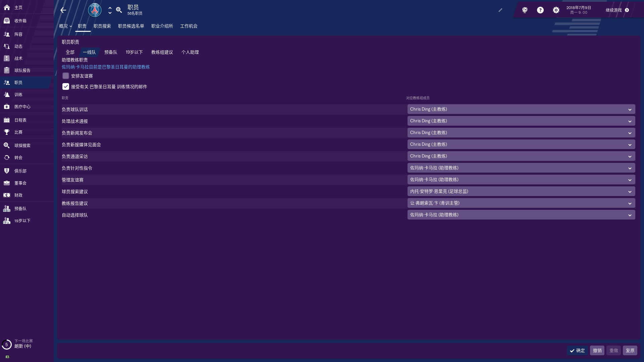Open the 医疗中心 sidebar item
Screen dimensions: 644x362
click(x=22, y=107)
